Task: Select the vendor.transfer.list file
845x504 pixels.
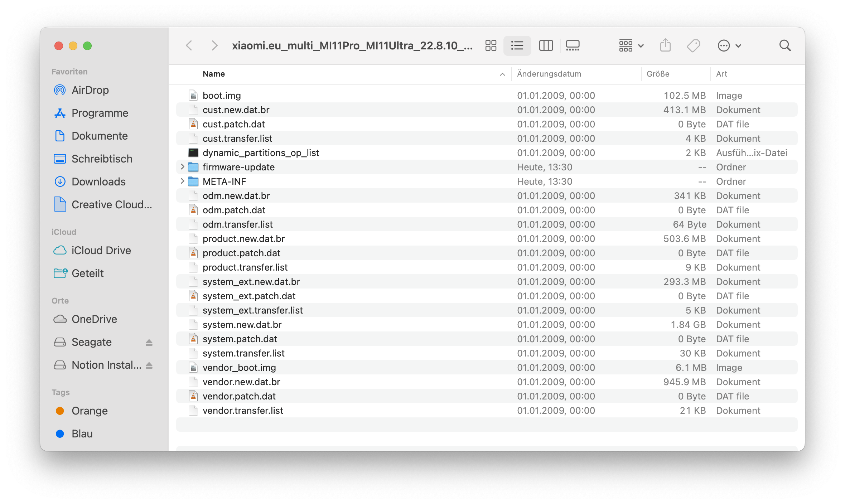Action: point(487,410)
